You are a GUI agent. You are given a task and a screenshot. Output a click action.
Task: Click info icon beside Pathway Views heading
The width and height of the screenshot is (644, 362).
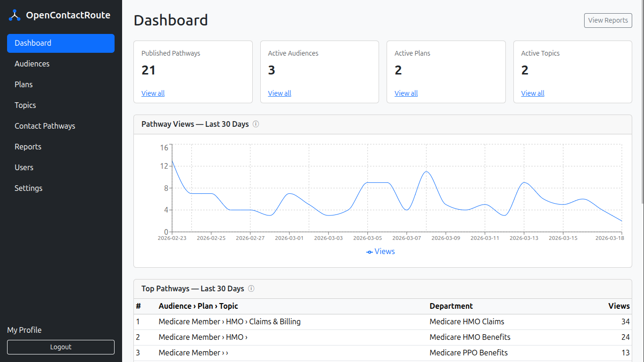(x=256, y=124)
